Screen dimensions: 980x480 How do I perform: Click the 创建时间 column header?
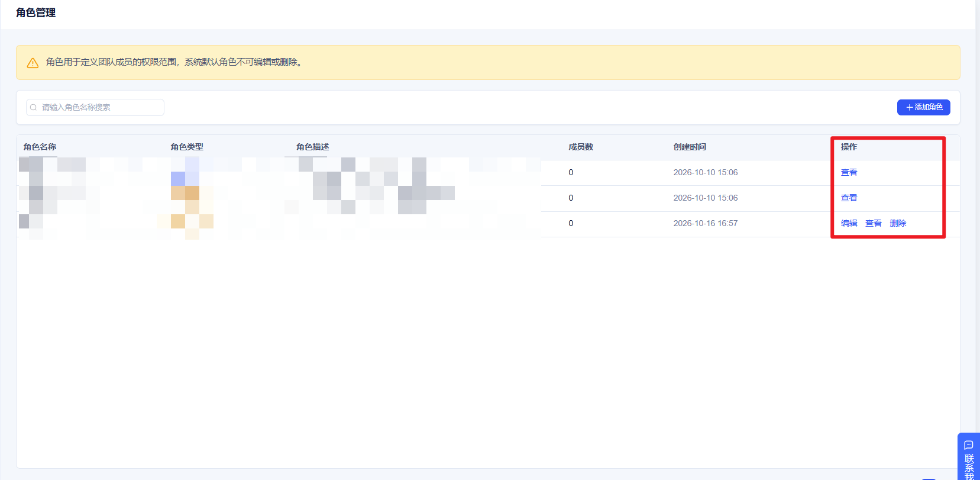point(690,147)
